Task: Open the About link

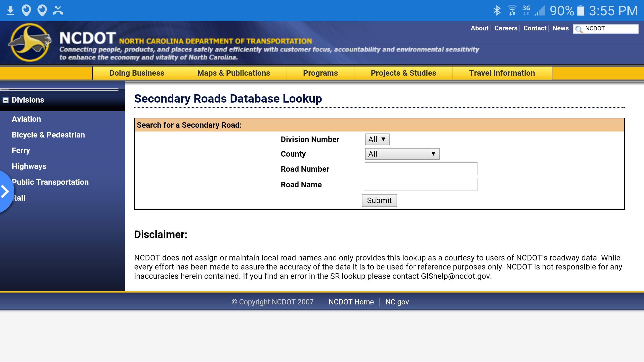Action: 479,28
